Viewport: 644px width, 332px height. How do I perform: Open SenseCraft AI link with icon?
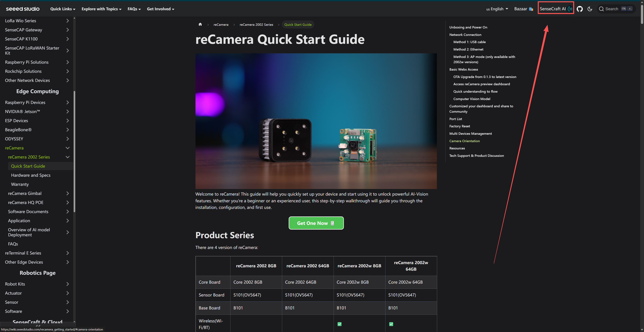click(x=556, y=9)
